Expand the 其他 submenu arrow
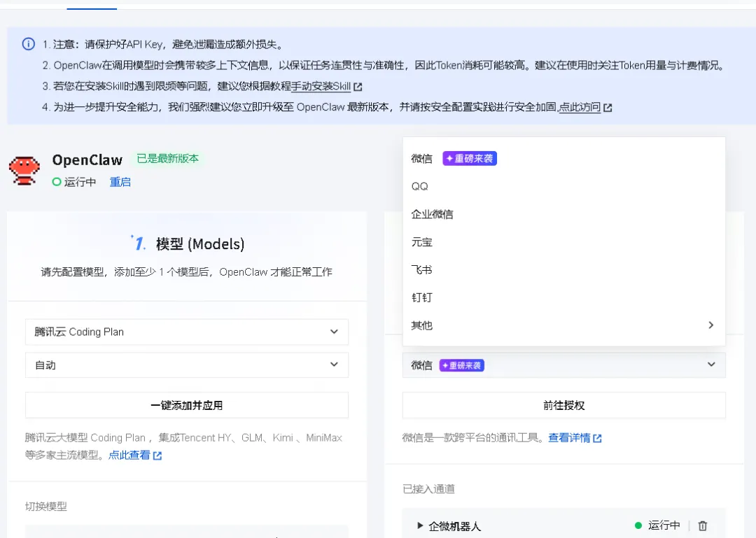 (710, 325)
